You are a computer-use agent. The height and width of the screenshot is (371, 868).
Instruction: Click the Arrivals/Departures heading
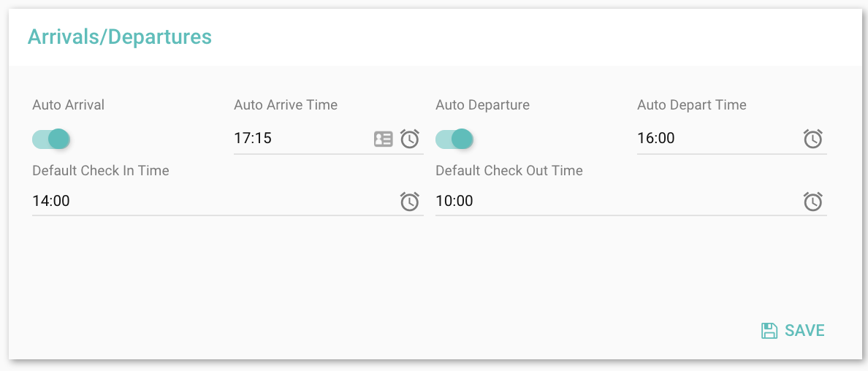120,37
